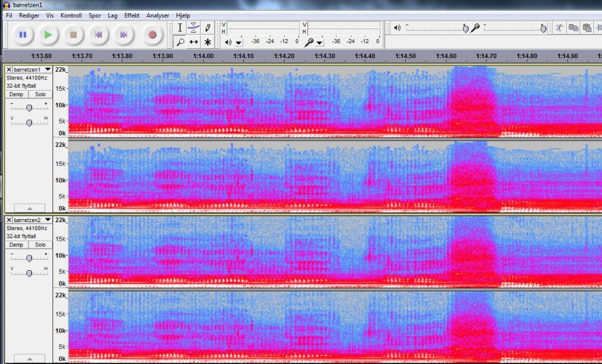Image resolution: width=602 pixels, height=364 pixels.
Task: Open the børretzen2 track name dropdown
Action: [48, 220]
